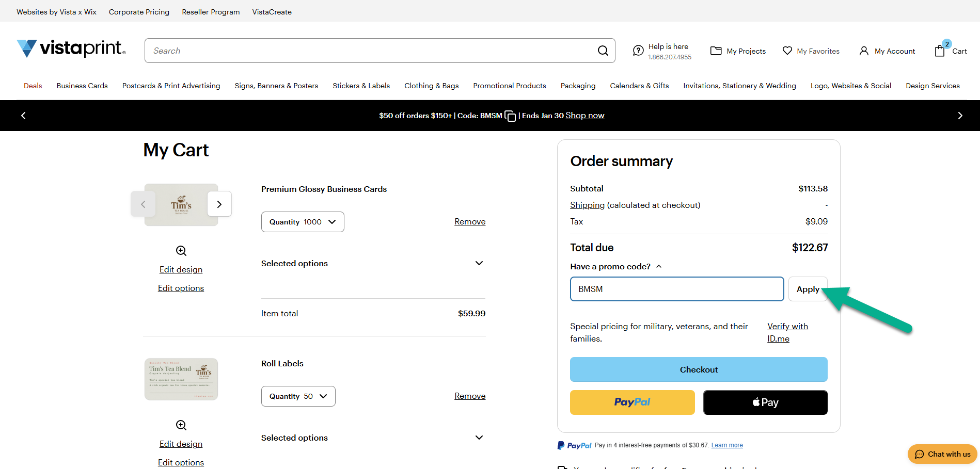Open My Account profile icon
This screenshot has height=469, width=980.
864,51
